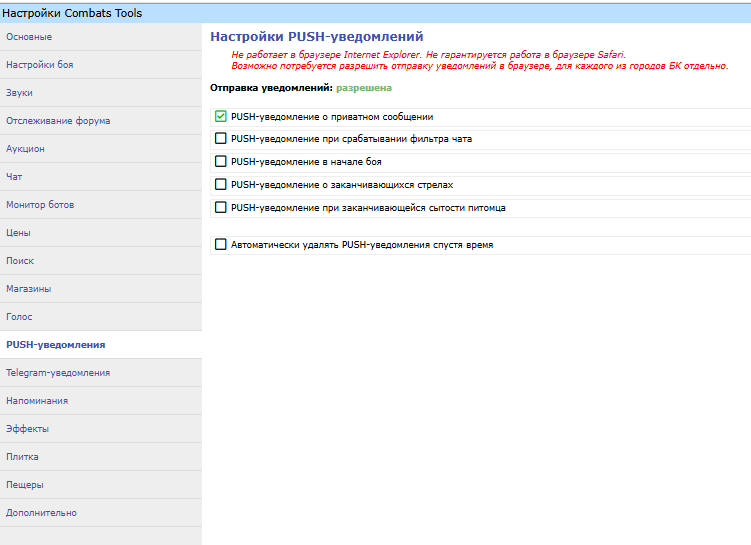Image resolution: width=751 pixels, height=545 pixels.
Task: Enable Автоматически удалять PUSH-уведомления спустя время
Action: point(221,244)
